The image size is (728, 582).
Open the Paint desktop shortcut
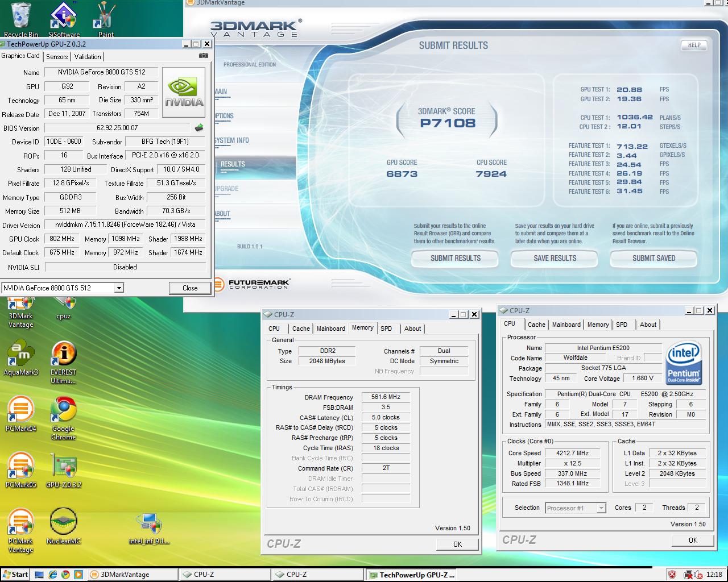tap(105, 19)
